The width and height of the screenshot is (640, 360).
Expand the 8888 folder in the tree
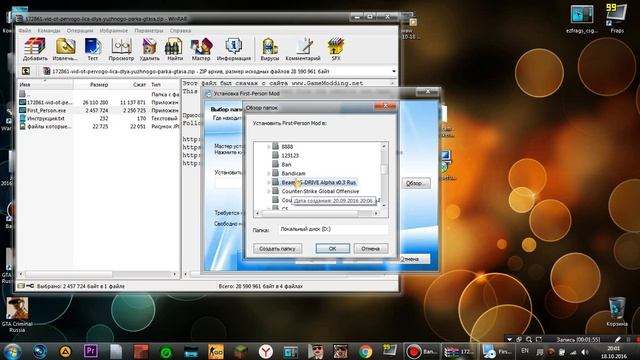pos(269,147)
